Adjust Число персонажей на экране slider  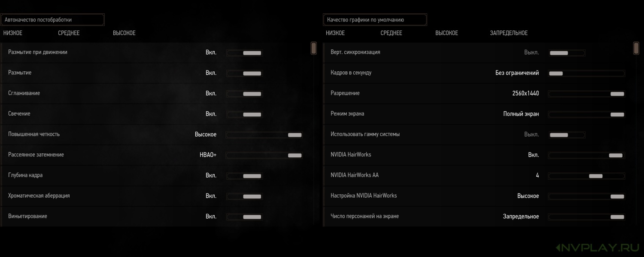coord(586,217)
